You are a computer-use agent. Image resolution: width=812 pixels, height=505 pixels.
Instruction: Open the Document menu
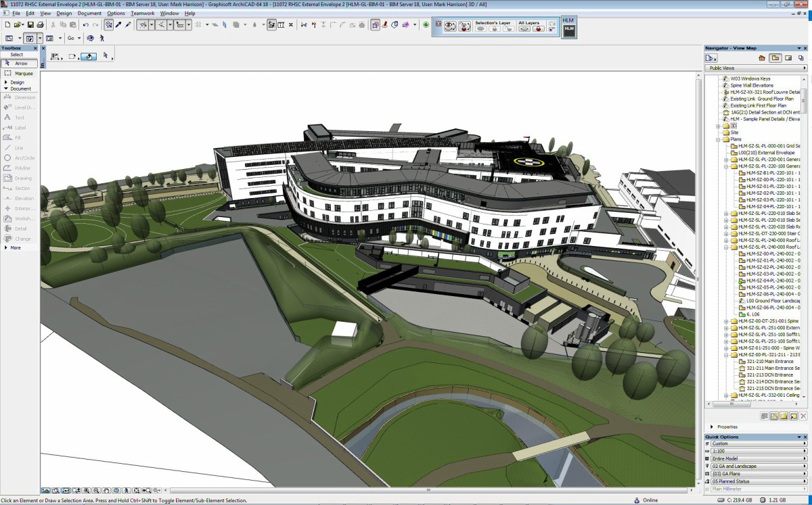[89, 14]
